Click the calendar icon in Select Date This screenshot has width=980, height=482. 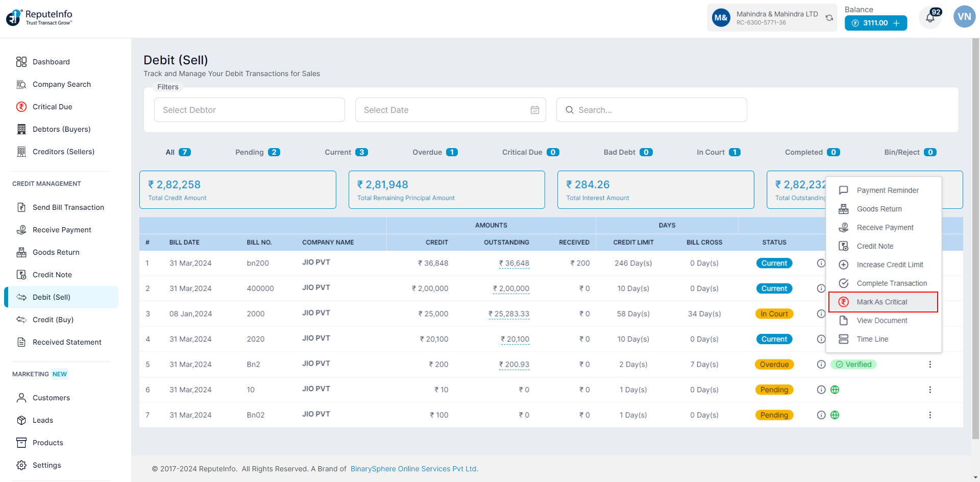pos(534,110)
